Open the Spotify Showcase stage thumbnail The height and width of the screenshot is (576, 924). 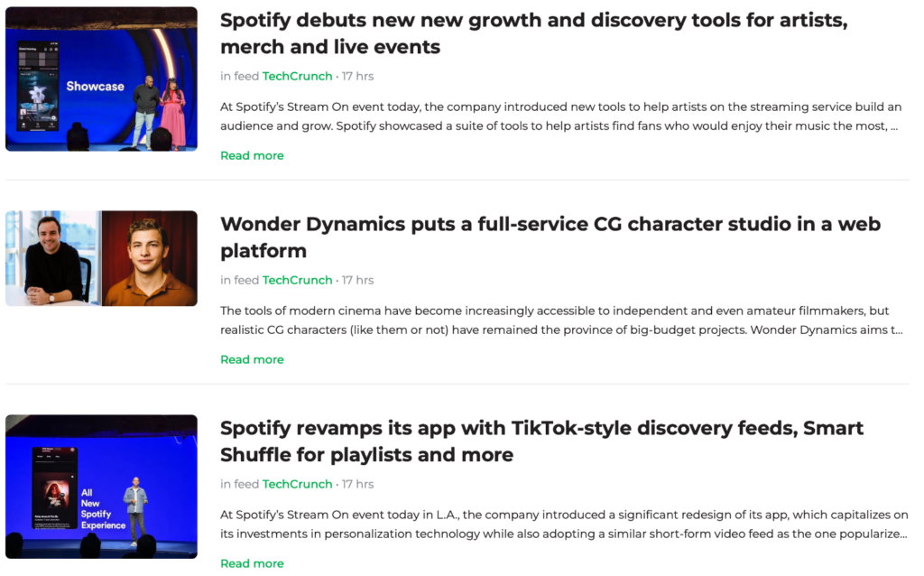pos(101,79)
